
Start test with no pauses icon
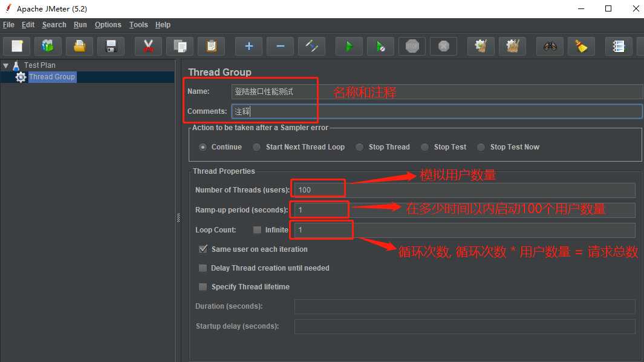click(x=380, y=46)
